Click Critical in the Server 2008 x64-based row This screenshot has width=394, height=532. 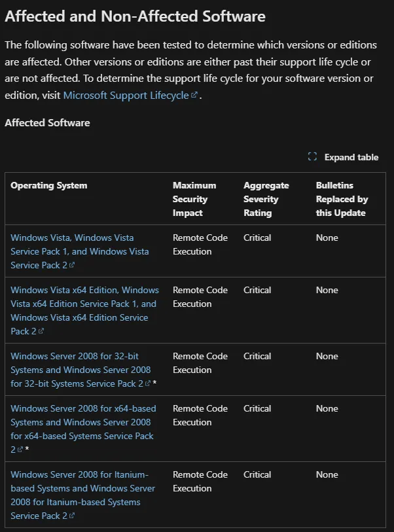[257, 408]
